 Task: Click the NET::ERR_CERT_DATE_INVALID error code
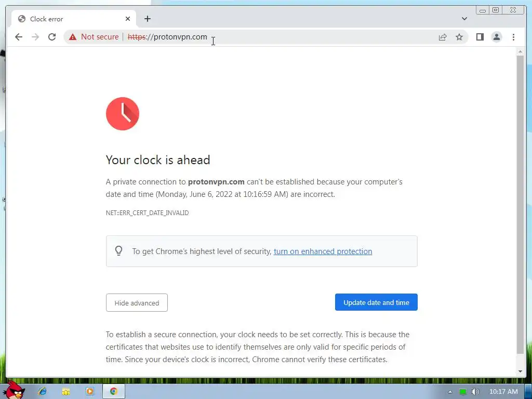(147, 212)
